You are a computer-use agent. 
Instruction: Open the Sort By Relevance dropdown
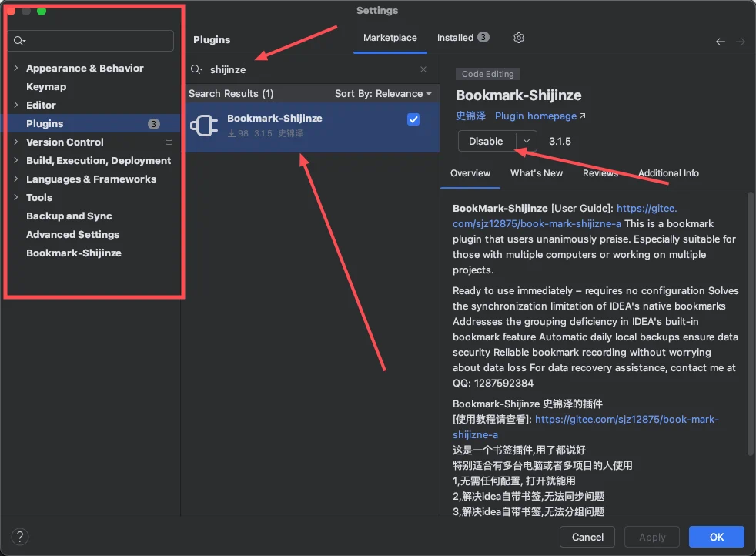point(383,93)
